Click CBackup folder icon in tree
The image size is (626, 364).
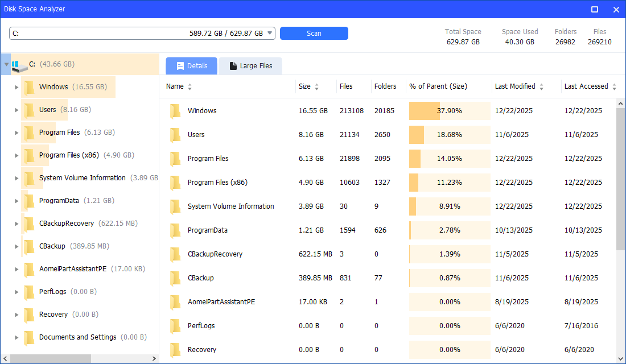click(x=29, y=247)
